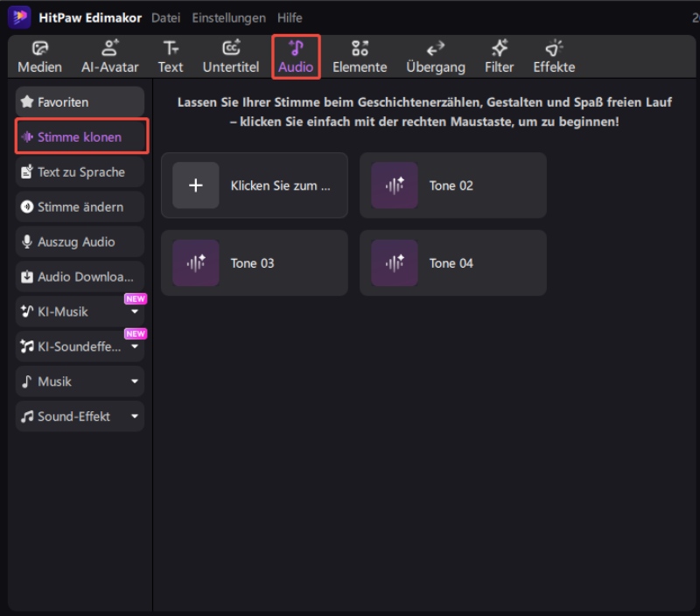Select the Effekte toolbar icon
700x616 pixels.
pos(553,56)
